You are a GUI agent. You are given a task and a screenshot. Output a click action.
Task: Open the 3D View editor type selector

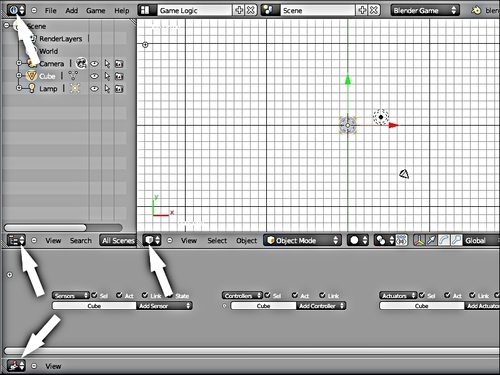[152, 240]
